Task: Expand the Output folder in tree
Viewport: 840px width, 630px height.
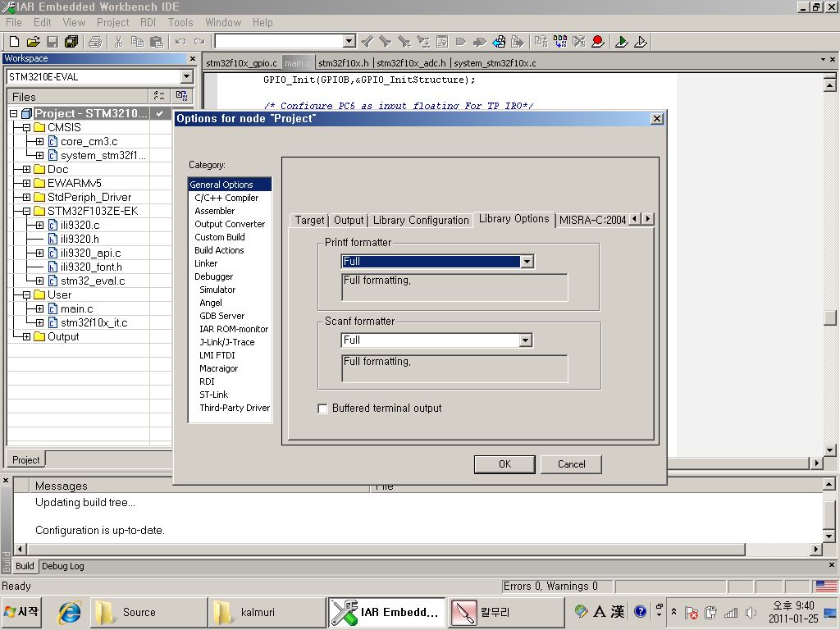Action: 26,336
